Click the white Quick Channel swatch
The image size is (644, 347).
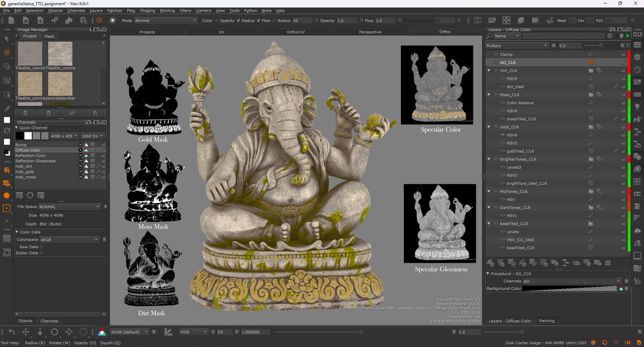(x=28, y=136)
